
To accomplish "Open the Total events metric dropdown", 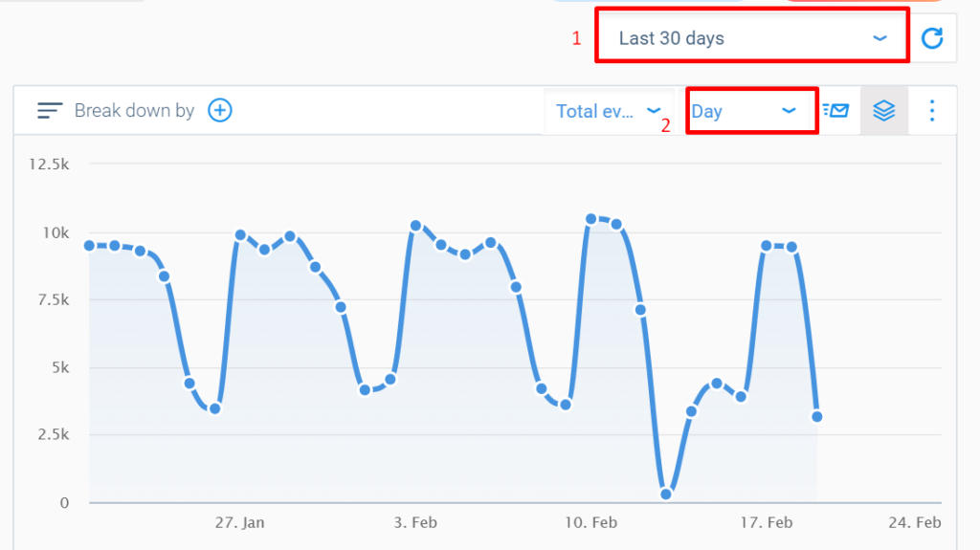I will 608,111.
